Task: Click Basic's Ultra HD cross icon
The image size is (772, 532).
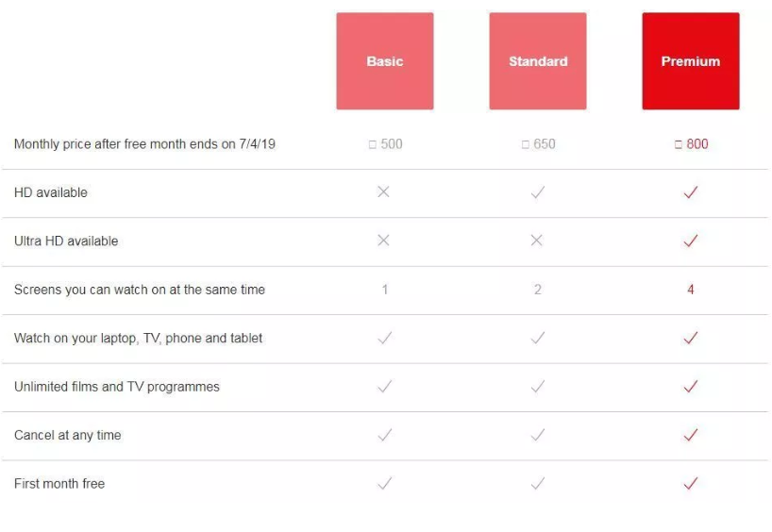Action: pyautogui.click(x=383, y=241)
